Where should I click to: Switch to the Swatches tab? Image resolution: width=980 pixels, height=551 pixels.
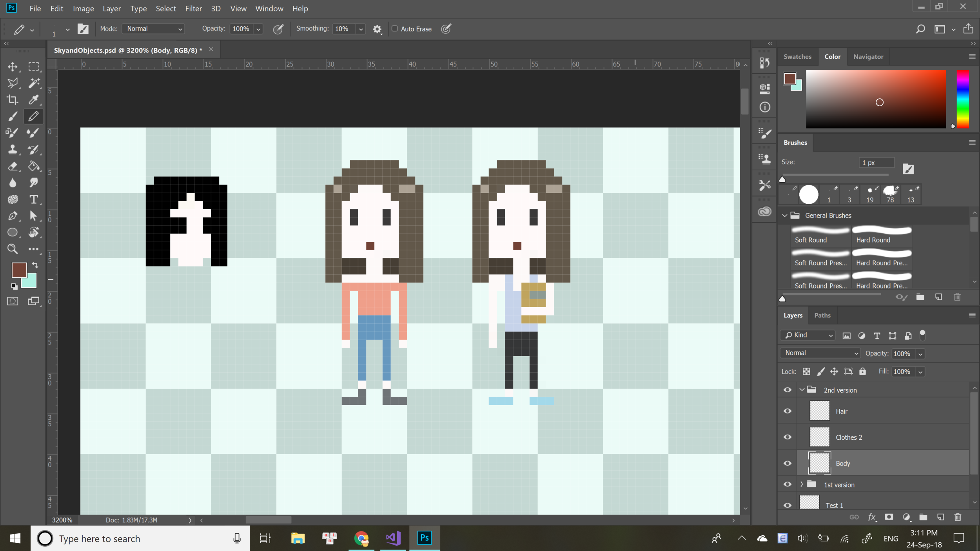click(797, 56)
